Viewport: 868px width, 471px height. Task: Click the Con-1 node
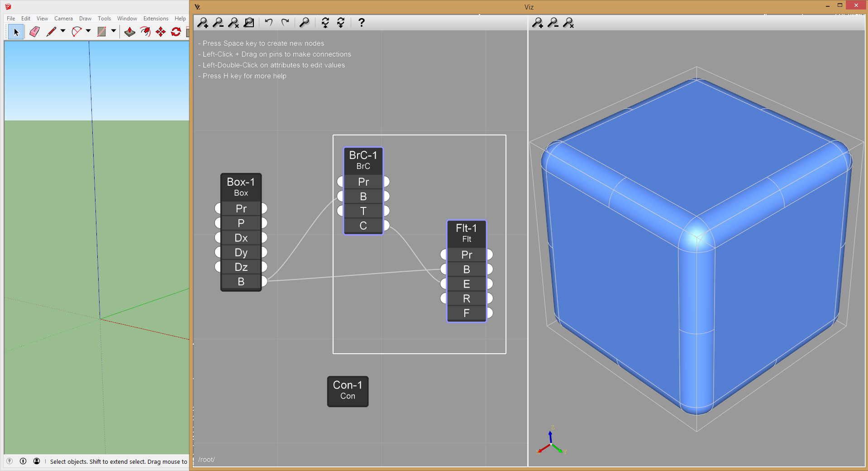point(348,391)
